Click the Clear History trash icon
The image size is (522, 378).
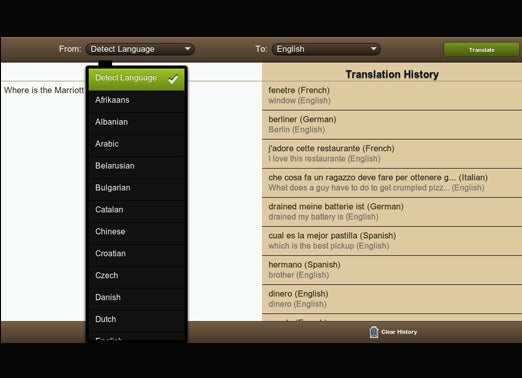pyautogui.click(x=374, y=332)
